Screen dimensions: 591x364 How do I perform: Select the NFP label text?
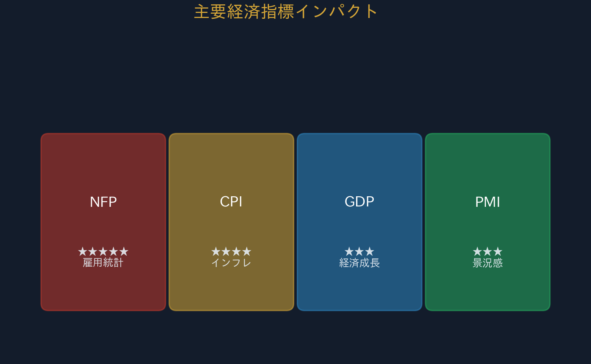point(103,202)
